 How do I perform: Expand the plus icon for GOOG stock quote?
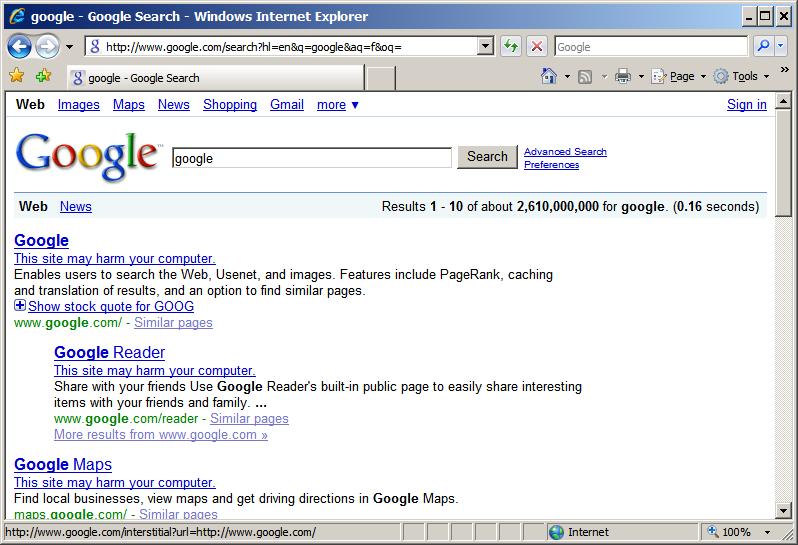tap(20, 305)
